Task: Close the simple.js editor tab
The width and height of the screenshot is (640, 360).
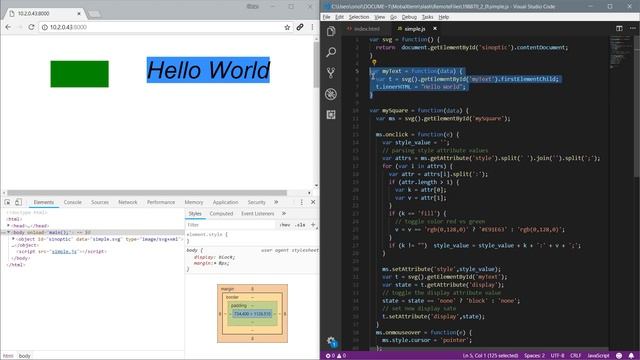Action: 435,29
